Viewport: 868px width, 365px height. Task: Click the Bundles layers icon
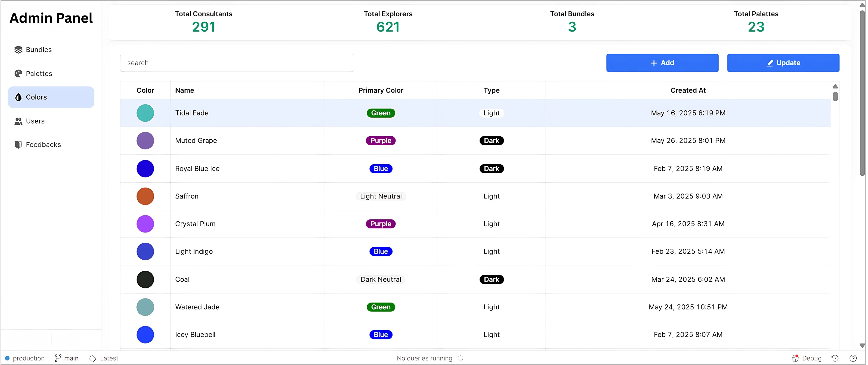(x=18, y=50)
